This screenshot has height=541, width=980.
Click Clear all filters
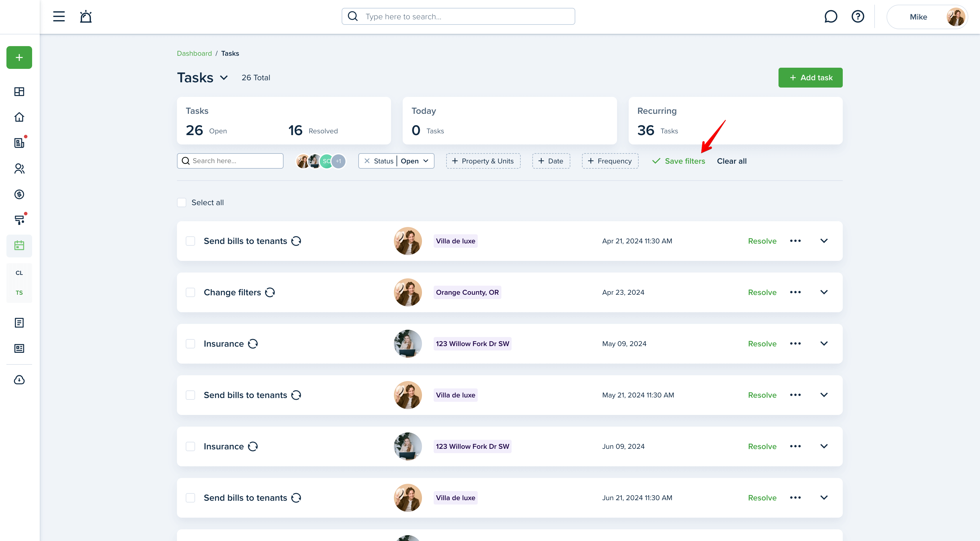[731, 161]
